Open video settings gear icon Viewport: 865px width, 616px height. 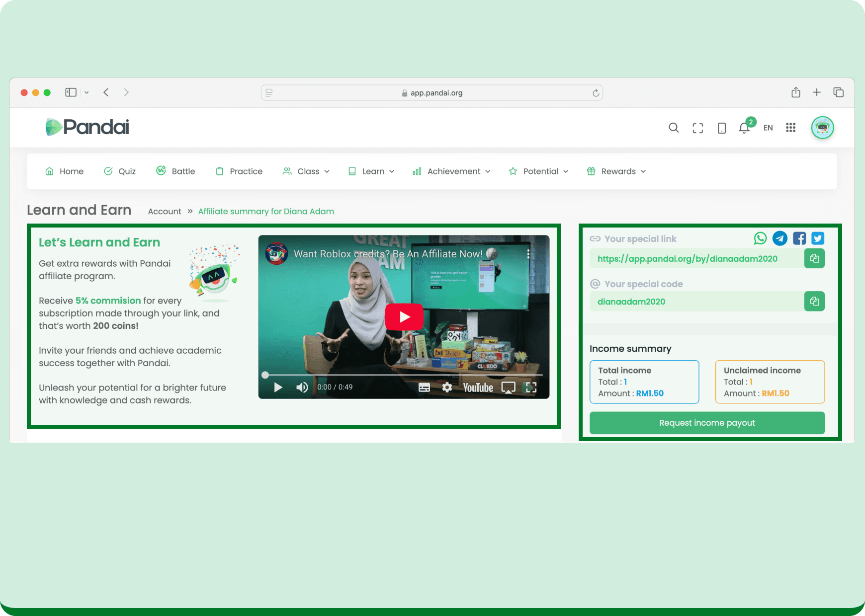click(447, 387)
